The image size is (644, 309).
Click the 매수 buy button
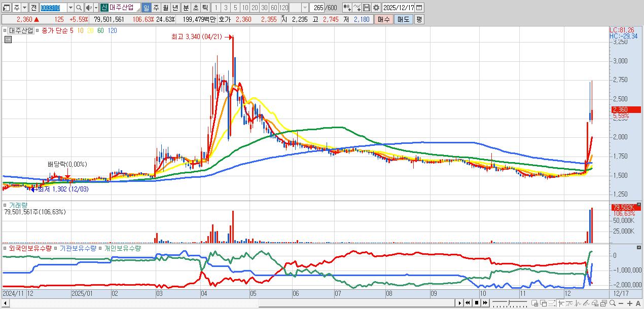[384, 19]
